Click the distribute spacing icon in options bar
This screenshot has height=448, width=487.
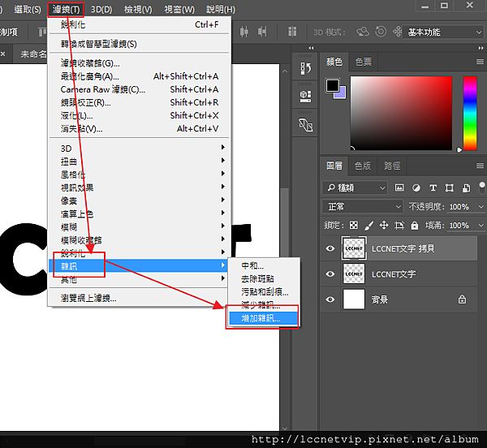click(x=292, y=32)
